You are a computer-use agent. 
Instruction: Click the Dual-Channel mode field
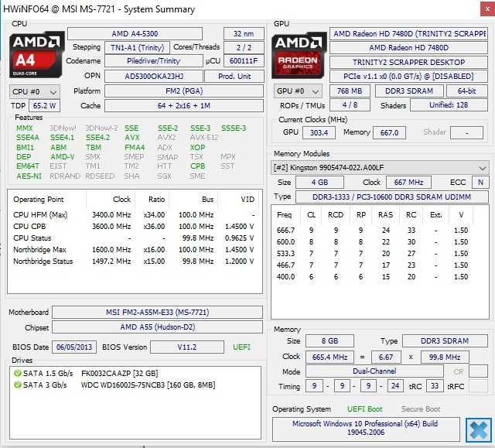(x=374, y=371)
